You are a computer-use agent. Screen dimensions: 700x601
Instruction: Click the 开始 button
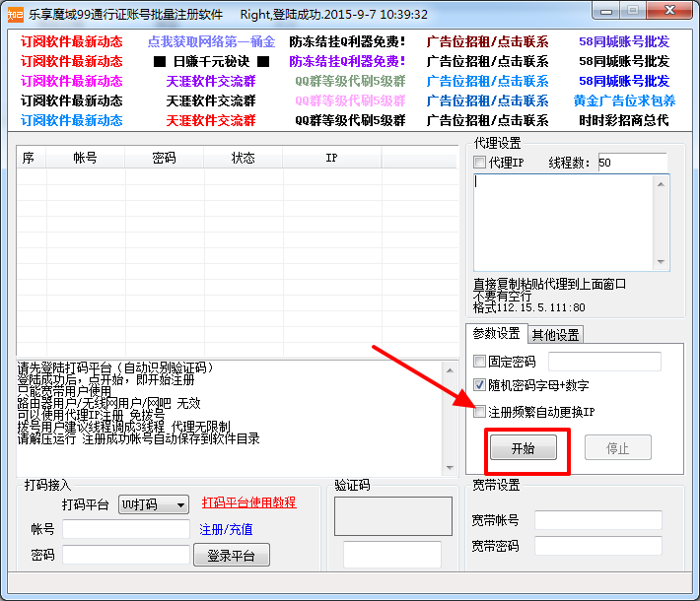pyautogui.click(x=524, y=447)
